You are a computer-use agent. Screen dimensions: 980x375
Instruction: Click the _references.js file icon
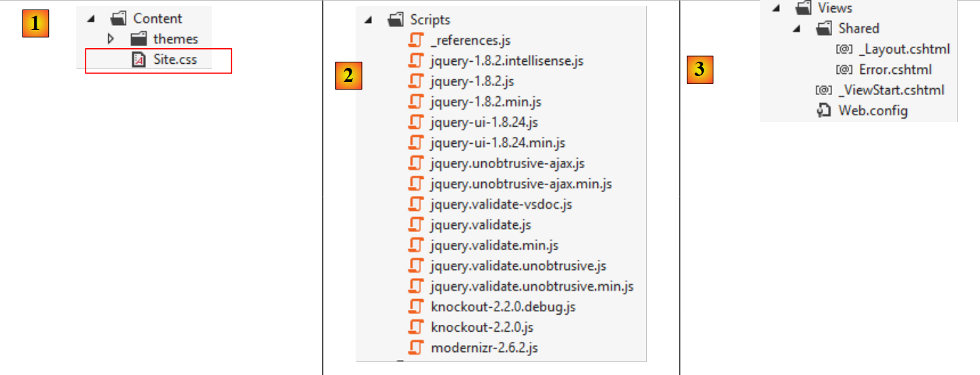[x=415, y=41]
